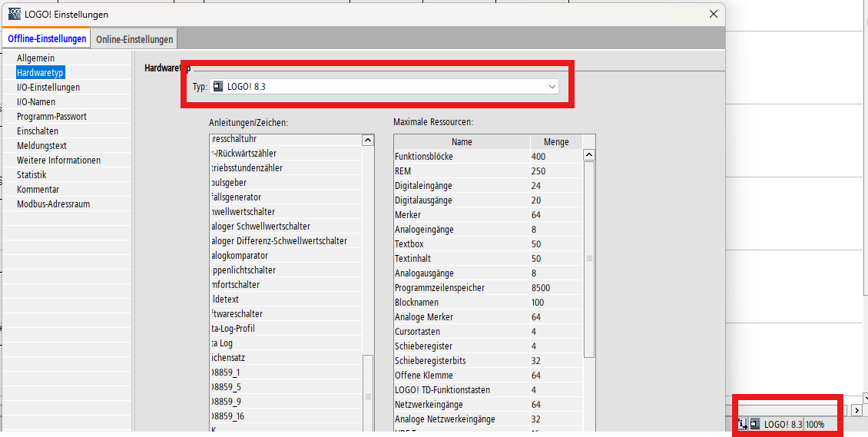The width and height of the screenshot is (868, 437).
Task: Show Weitere Informationen page
Action: [58, 161]
